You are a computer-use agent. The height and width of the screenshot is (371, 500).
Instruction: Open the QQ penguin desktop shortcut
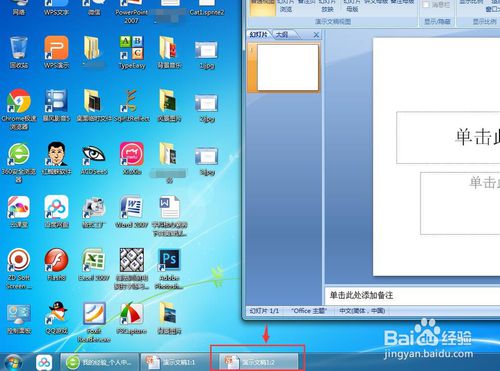pos(56,318)
